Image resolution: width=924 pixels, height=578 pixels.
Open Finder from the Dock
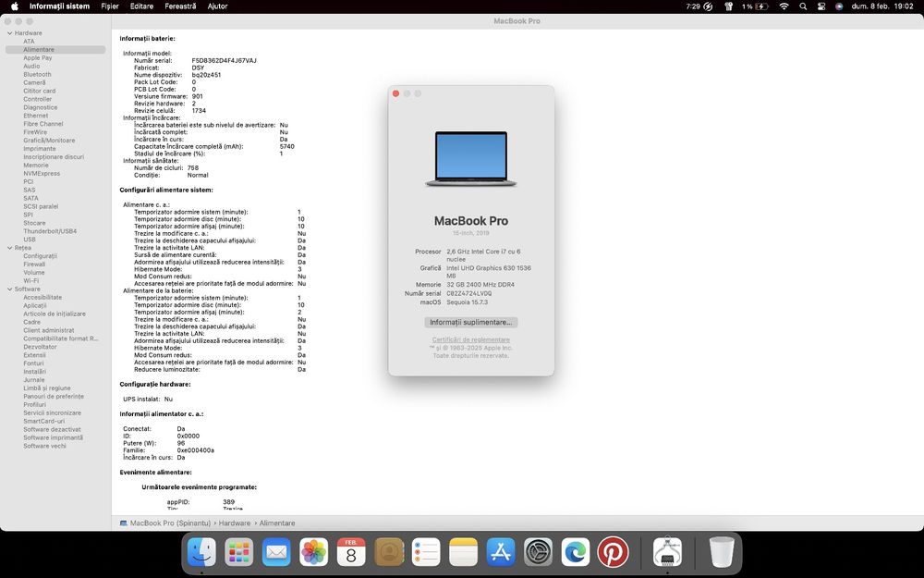[201, 553]
